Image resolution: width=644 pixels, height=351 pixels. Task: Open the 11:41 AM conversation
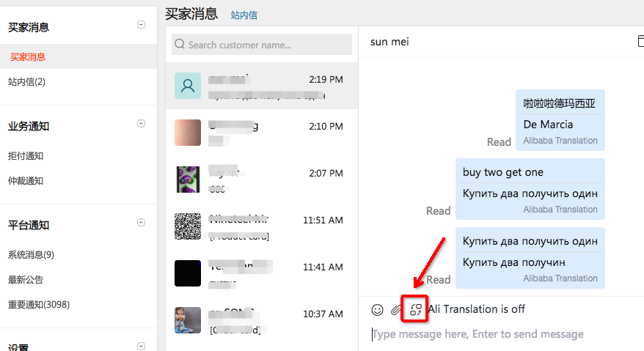click(x=262, y=273)
